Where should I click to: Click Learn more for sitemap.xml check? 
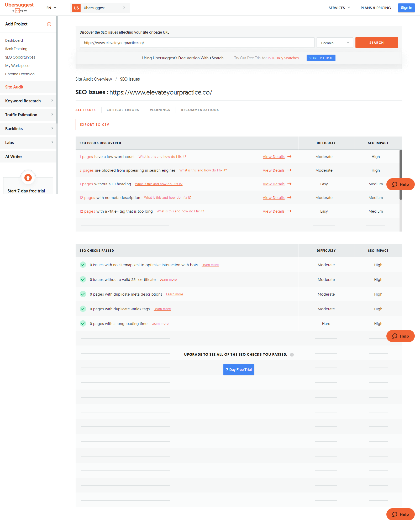pyautogui.click(x=210, y=265)
